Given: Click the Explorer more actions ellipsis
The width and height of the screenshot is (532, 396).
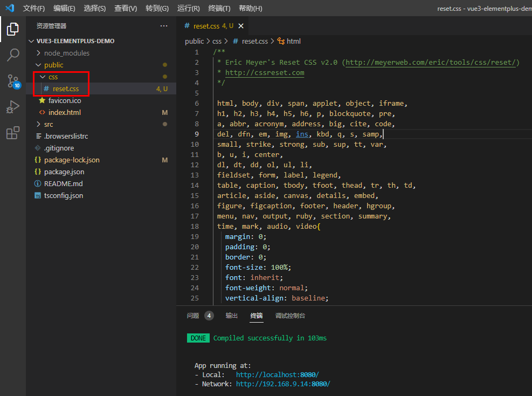Looking at the screenshot, I should pos(164,26).
